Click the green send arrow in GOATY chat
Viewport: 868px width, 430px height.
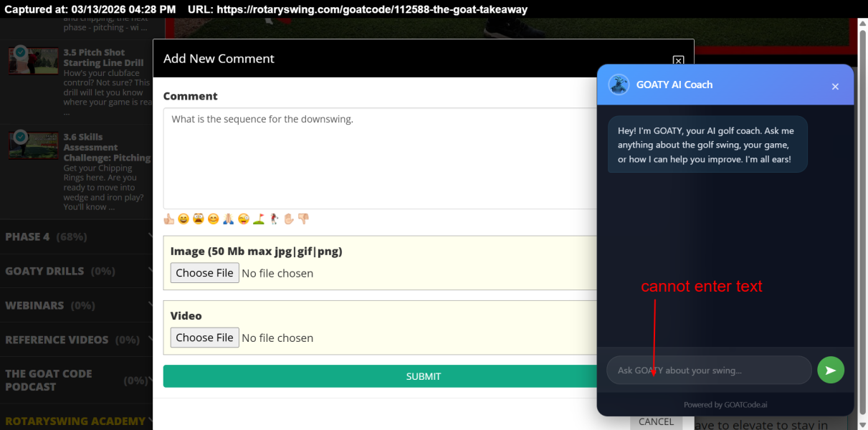pyautogui.click(x=830, y=370)
